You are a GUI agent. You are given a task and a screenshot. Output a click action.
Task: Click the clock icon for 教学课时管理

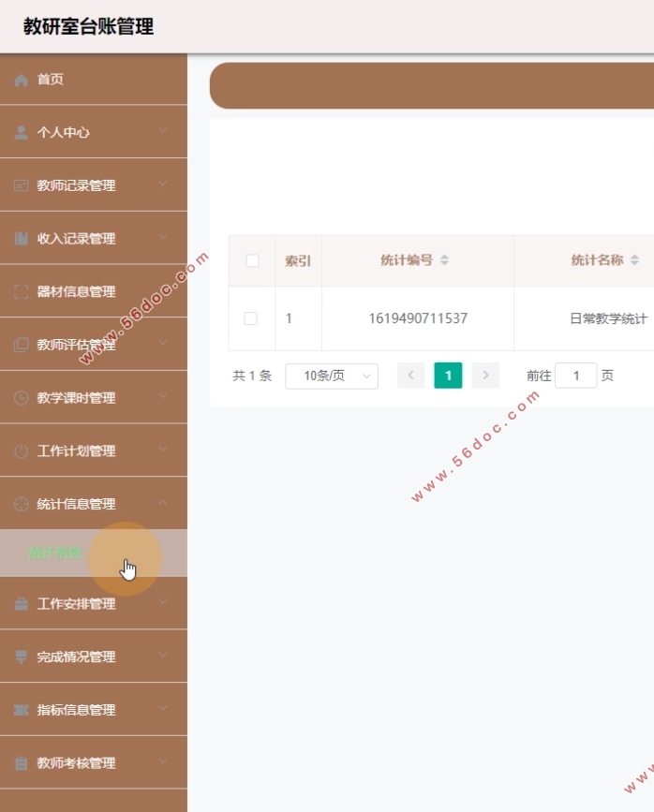(22, 398)
